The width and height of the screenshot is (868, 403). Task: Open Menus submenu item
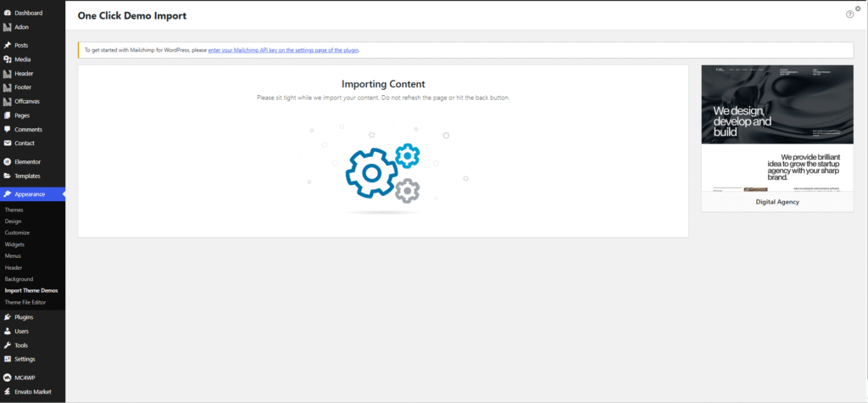point(14,256)
